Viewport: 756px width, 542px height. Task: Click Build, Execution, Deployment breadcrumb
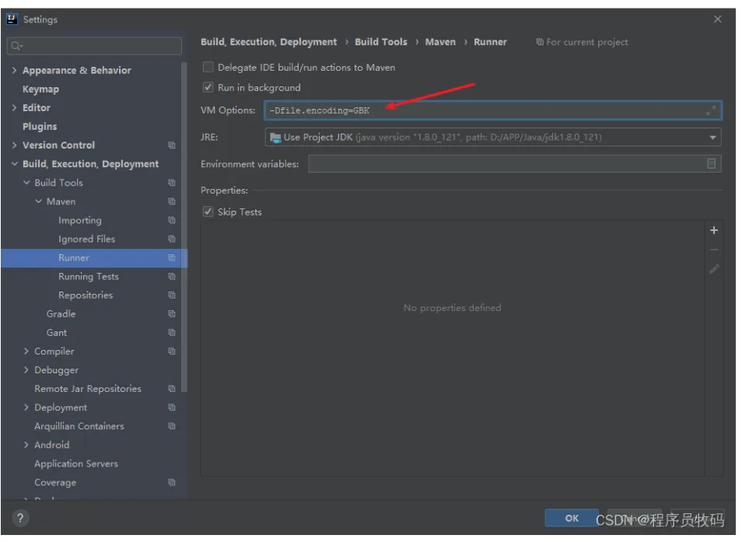tap(268, 42)
